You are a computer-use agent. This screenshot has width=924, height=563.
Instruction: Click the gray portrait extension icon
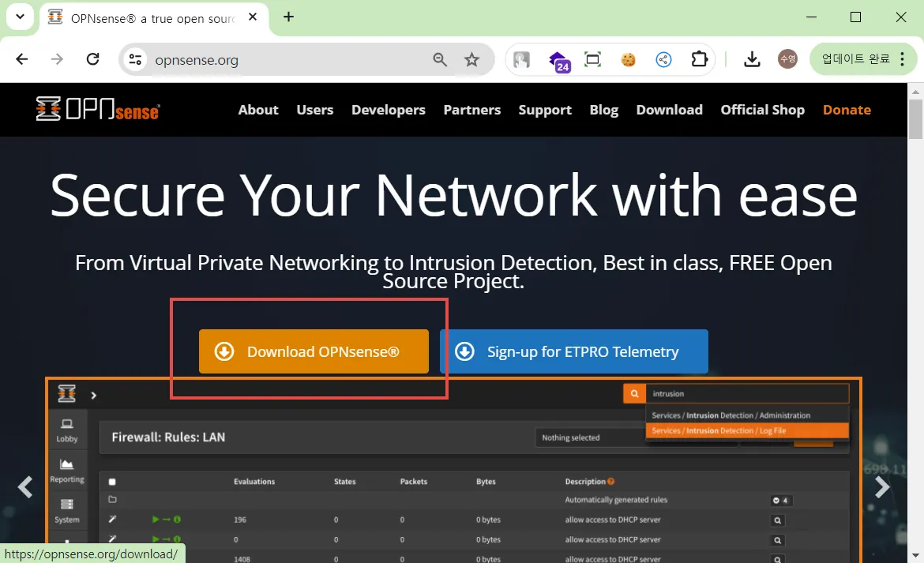click(521, 59)
